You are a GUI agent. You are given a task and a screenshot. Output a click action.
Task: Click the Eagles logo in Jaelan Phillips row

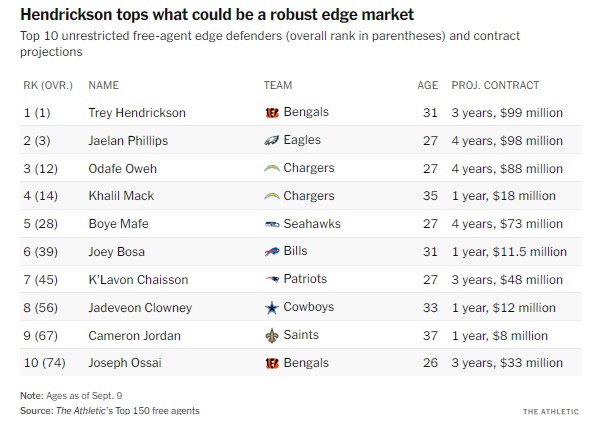point(270,141)
